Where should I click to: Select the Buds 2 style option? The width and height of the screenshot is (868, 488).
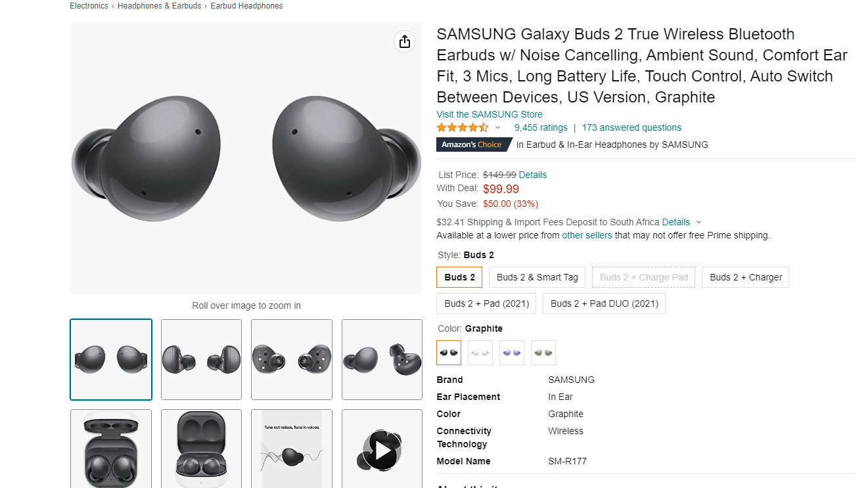click(x=459, y=277)
